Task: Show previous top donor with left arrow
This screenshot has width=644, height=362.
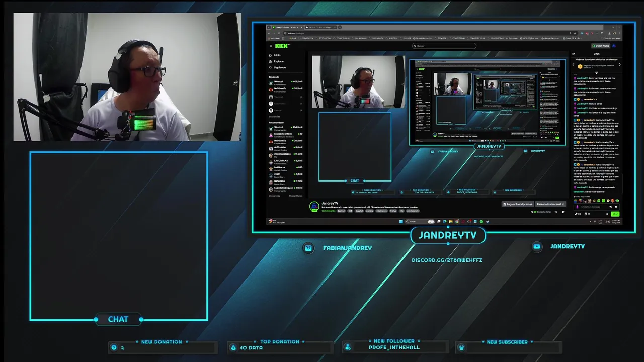Action: tap(574, 65)
